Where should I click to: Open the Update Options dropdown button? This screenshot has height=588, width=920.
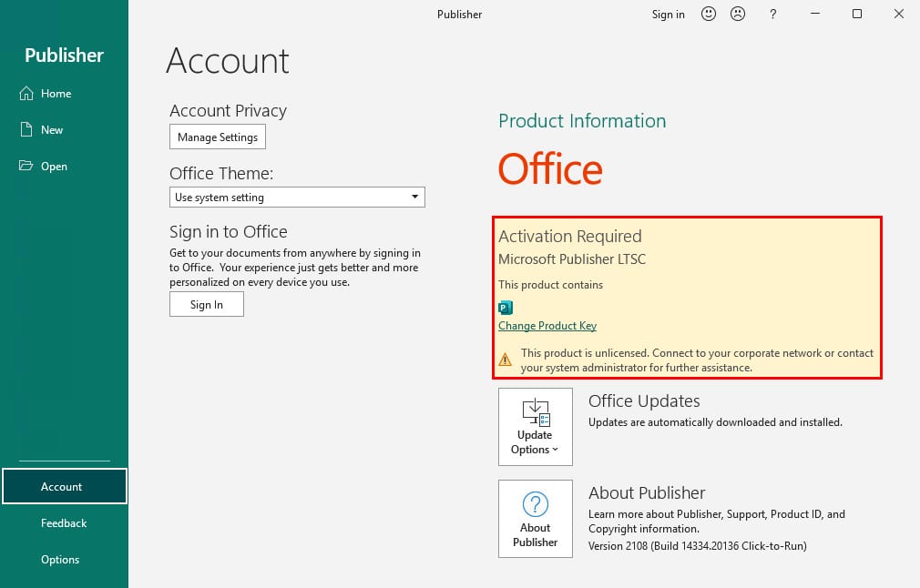click(535, 427)
